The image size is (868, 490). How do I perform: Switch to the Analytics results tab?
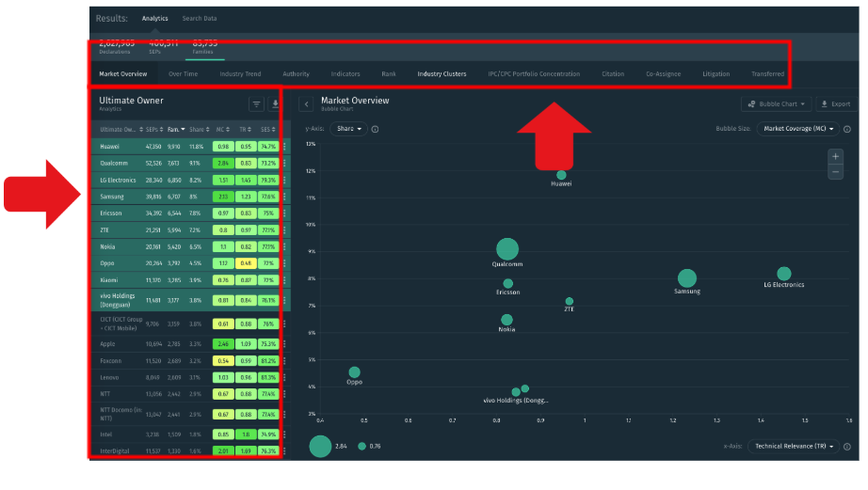(x=155, y=18)
